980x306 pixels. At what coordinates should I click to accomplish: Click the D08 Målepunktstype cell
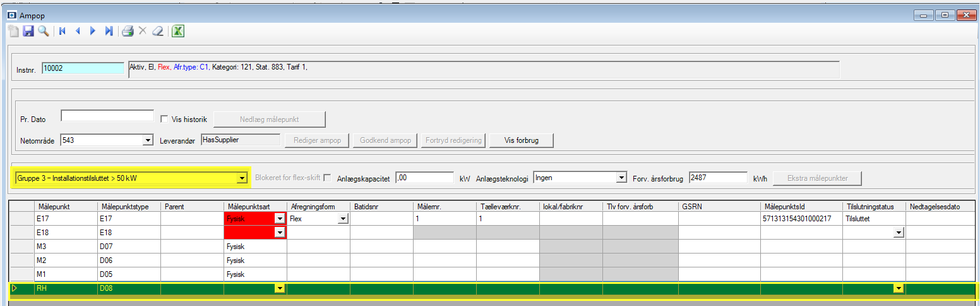pos(129,288)
